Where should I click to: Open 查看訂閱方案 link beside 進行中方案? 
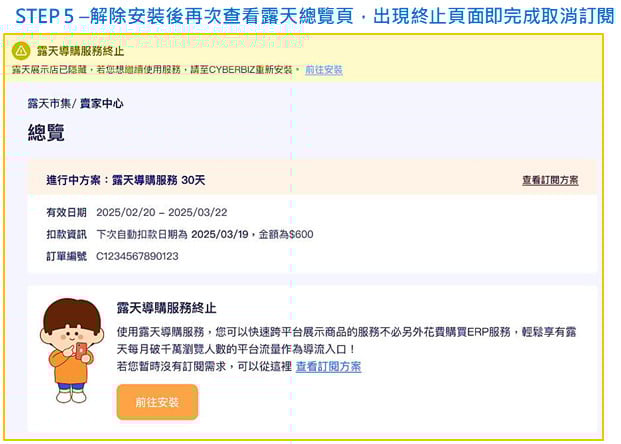click(549, 181)
